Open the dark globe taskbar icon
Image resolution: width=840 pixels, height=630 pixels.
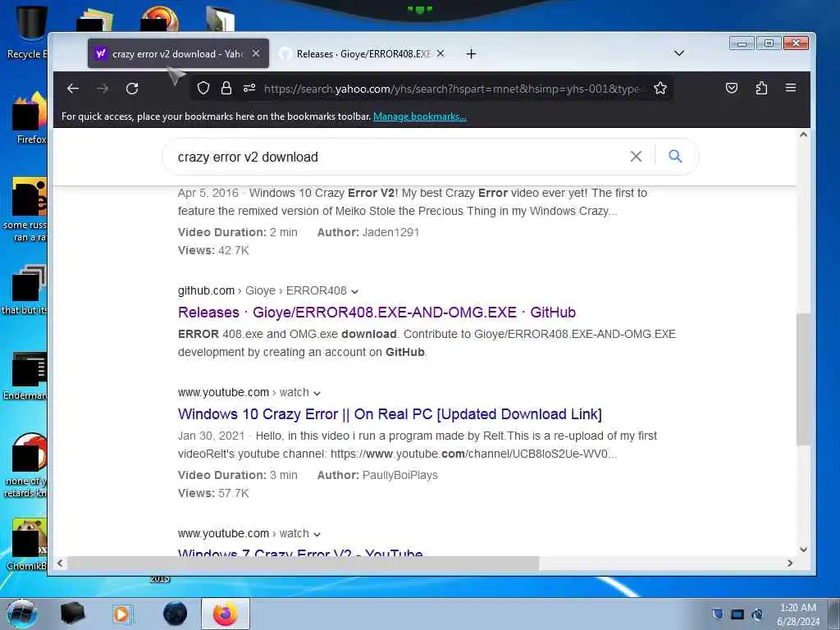pos(175,614)
